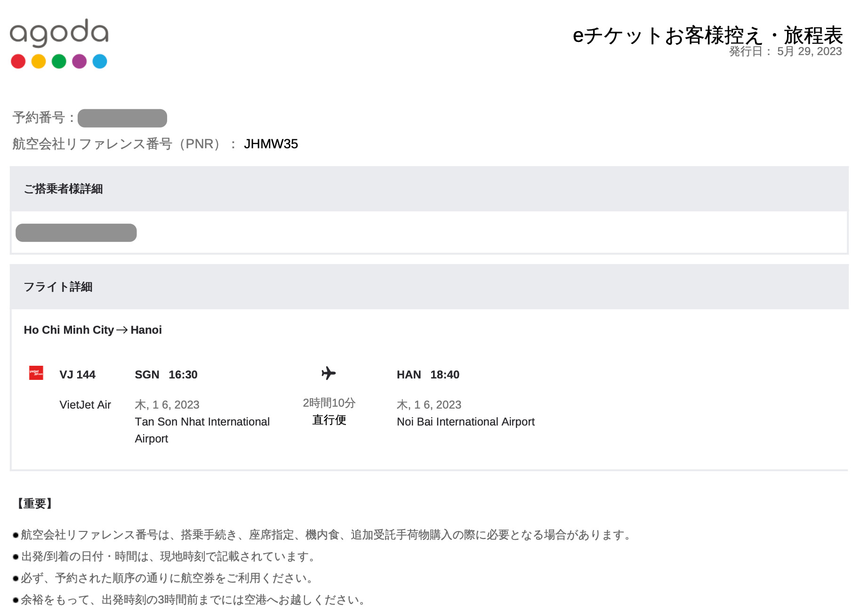The width and height of the screenshot is (868, 611).
Task: Select the PNR code JHMW35
Action: [271, 144]
